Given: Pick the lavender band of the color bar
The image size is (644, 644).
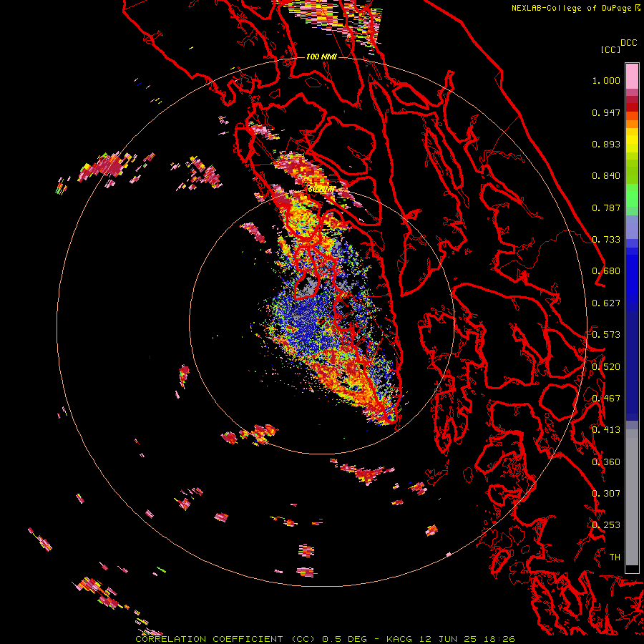Looking at the screenshot, I should [x=632, y=227].
